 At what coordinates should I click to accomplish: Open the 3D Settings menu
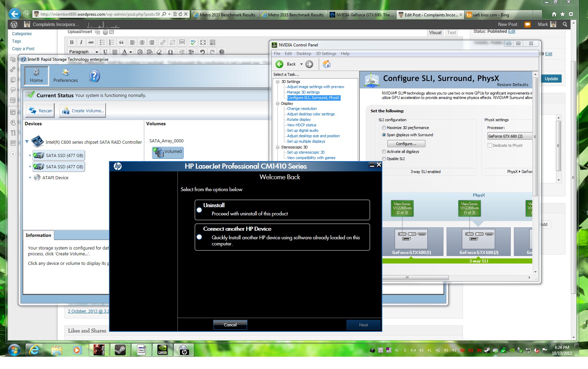pos(326,54)
